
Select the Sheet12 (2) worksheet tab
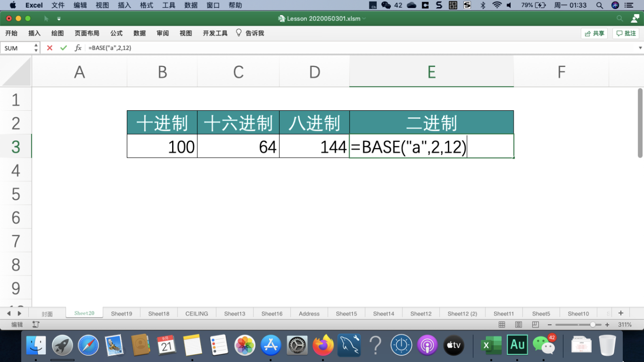[462, 314]
